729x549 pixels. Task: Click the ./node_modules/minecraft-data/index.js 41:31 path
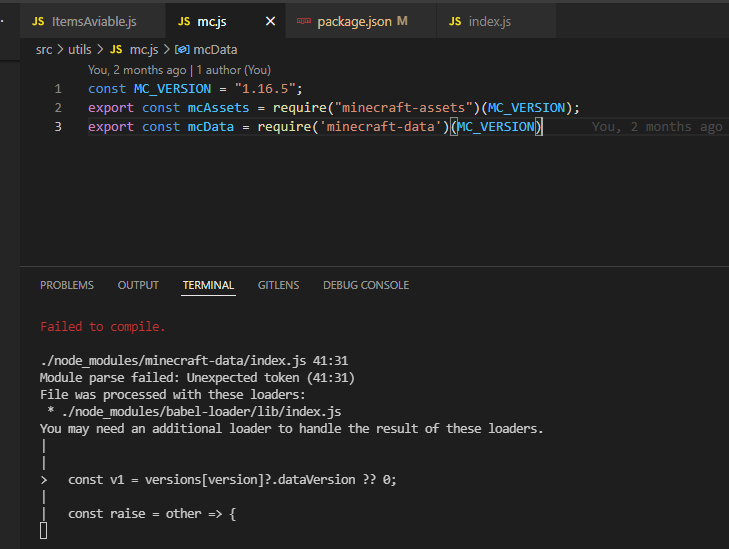[x=194, y=361]
